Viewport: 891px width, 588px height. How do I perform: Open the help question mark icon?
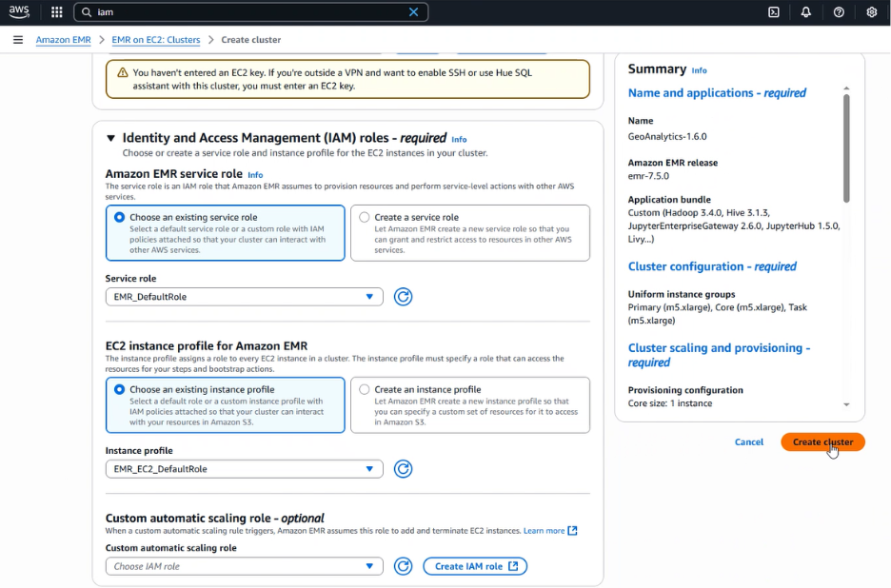click(839, 12)
